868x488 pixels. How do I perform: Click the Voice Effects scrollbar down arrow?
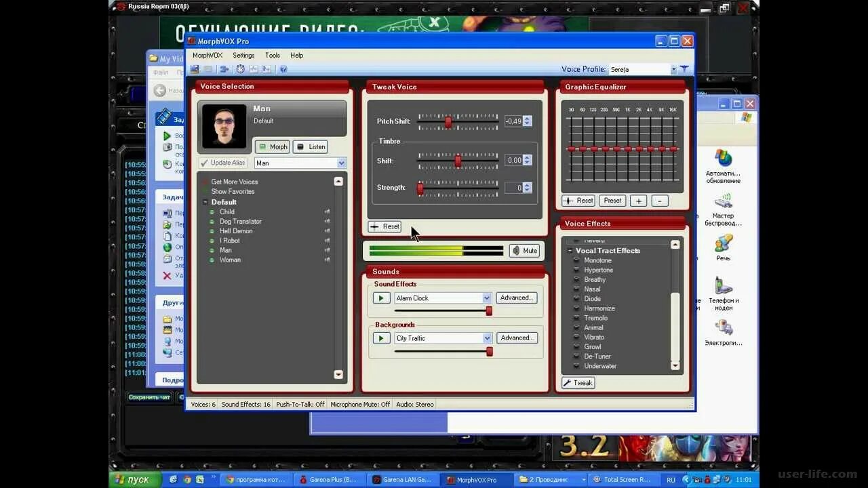click(675, 365)
